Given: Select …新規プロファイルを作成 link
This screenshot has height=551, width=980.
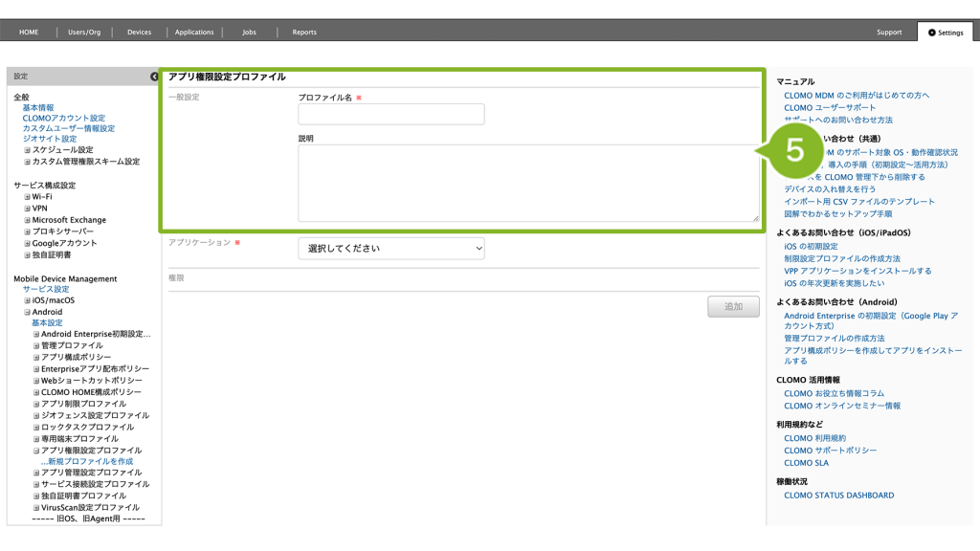Looking at the screenshot, I should click(86, 461).
